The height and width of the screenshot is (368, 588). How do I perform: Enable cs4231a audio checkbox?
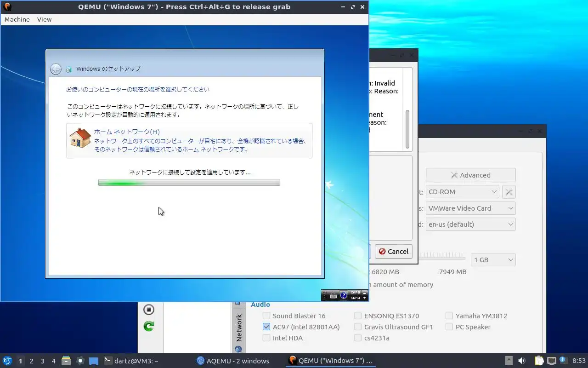click(358, 338)
